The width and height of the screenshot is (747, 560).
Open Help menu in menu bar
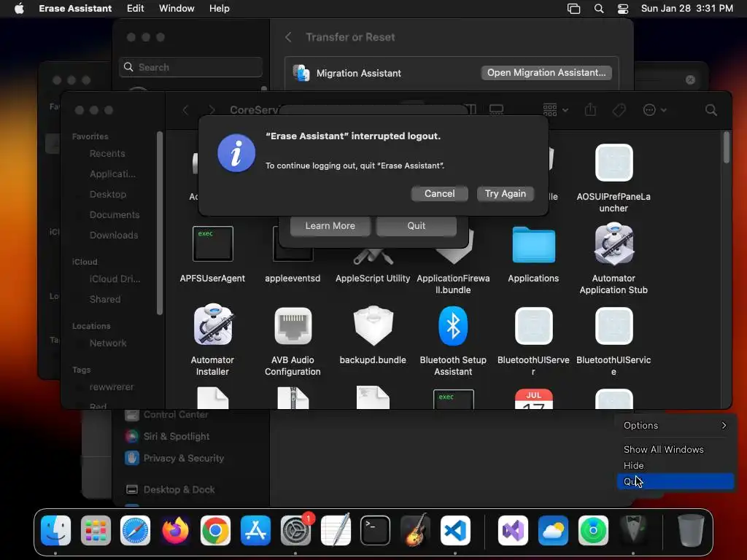tap(219, 9)
